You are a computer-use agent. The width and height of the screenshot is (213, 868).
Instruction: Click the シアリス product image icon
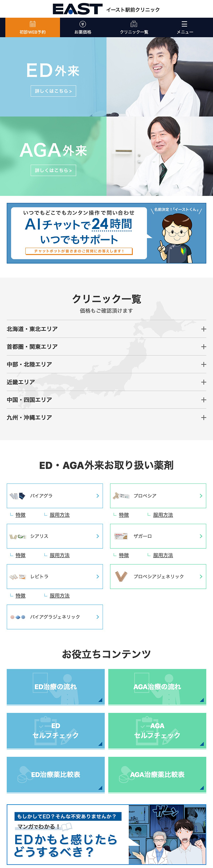[x=17, y=536]
